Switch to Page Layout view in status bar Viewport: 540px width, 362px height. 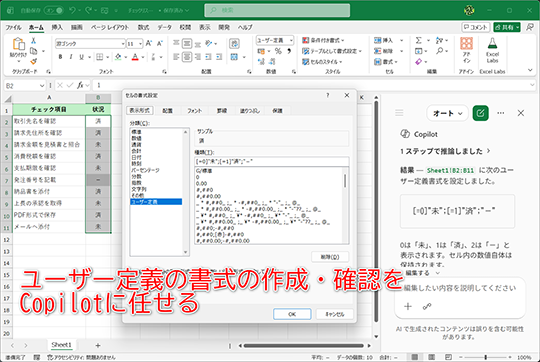point(432,357)
